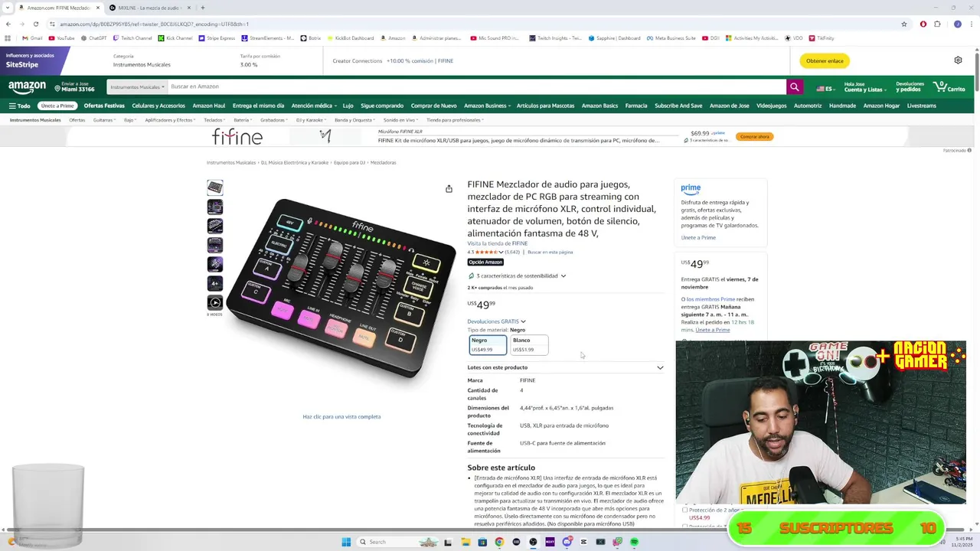Select the Negro color option
The width and height of the screenshot is (980, 551).
[488, 345]
